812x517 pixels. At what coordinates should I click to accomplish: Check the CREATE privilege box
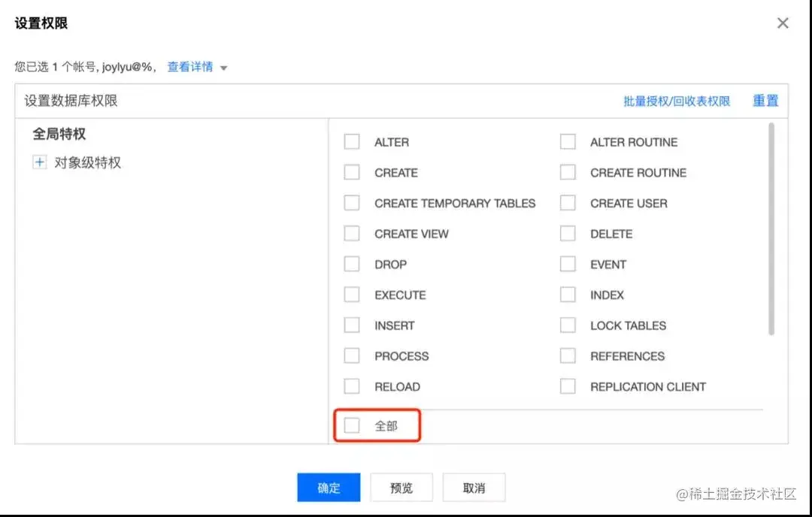(x=352, y=173)
